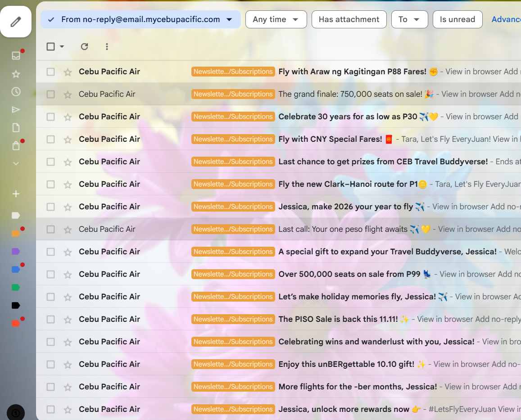Click Newsletters/Subscriptions label on PISO Sale email
The image size is (521, 420).
[233, 319]
